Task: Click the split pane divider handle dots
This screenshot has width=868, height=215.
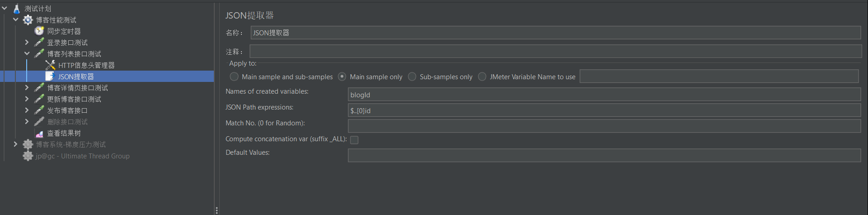Action: click(217, 210)
